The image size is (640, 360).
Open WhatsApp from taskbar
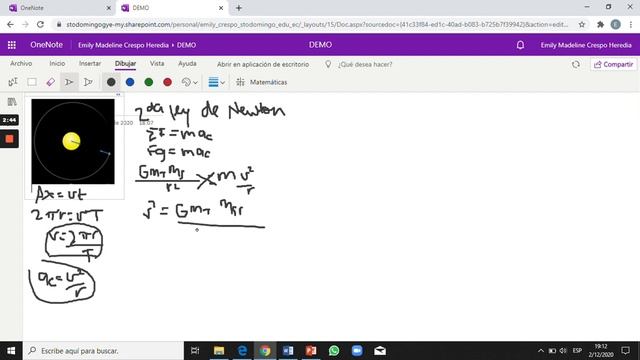click(334, 351)
